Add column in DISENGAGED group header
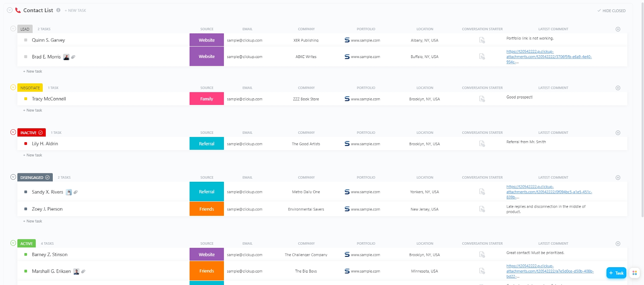 [x=618, y=177]
